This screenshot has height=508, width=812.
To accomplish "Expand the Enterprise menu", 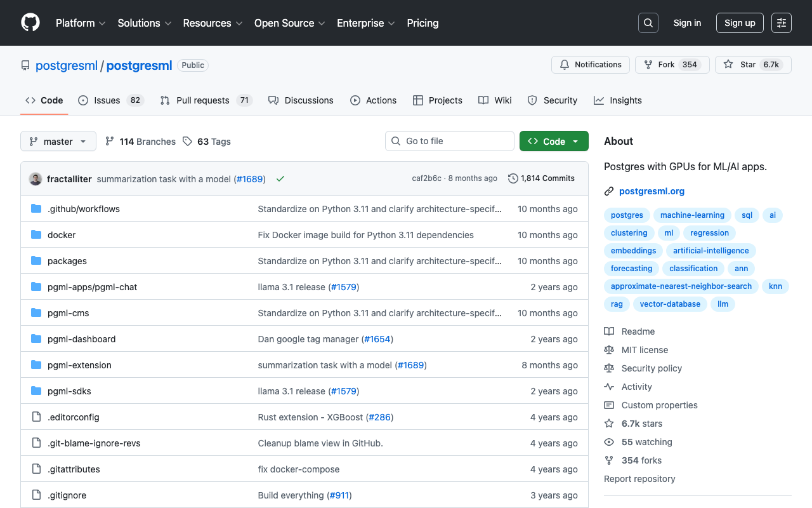I will 366,23.
